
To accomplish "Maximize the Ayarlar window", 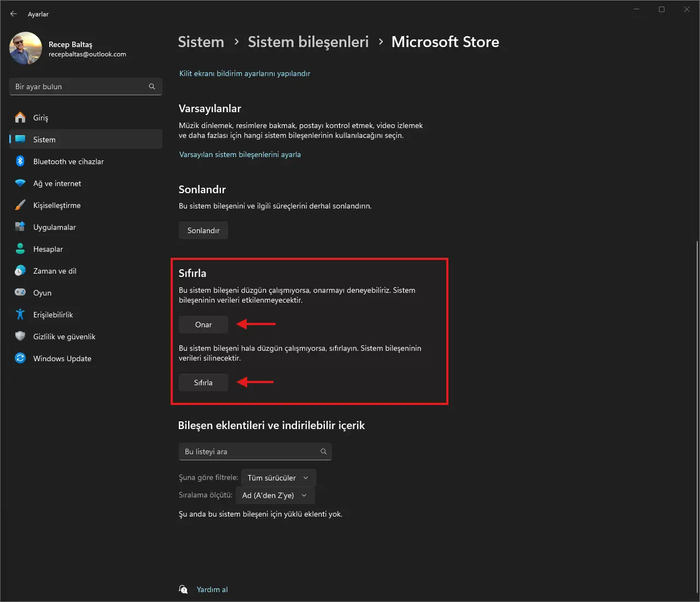I will tap(662, 9).
